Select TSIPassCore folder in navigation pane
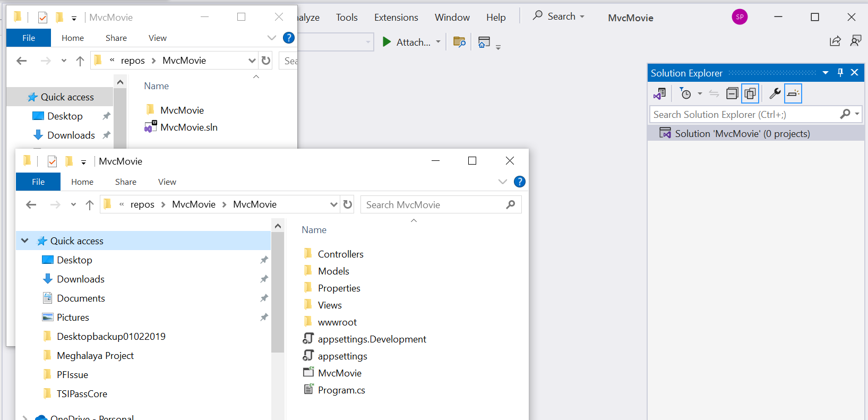Screen dimensions: 868x420 pos(81,393)
